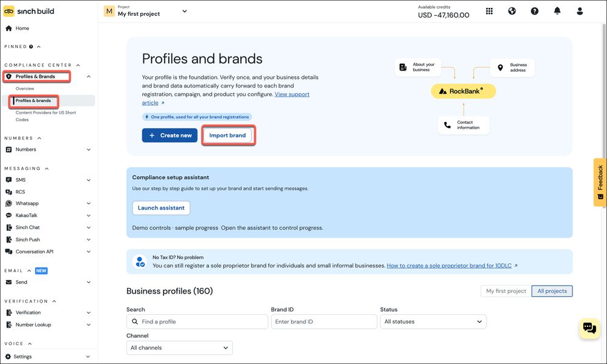The width and height of the screenshot is (607, 364).
Task: Open Number Lookup in sidebar
Action: tap(33, 325)
